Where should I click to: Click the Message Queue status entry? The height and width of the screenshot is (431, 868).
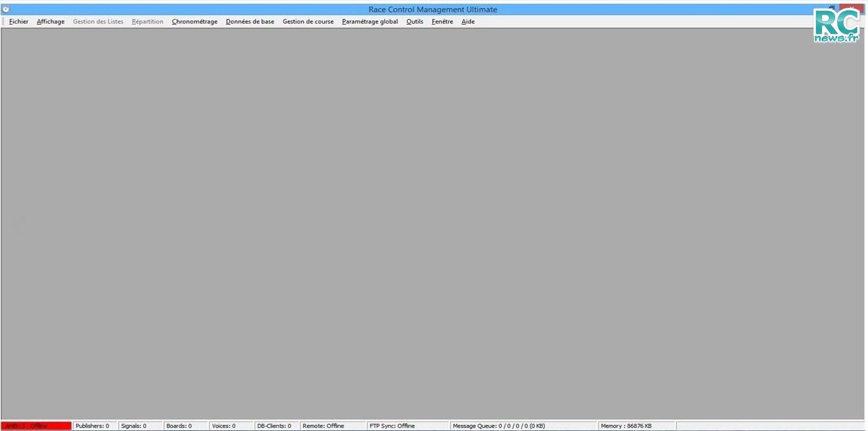pos(524,426)
